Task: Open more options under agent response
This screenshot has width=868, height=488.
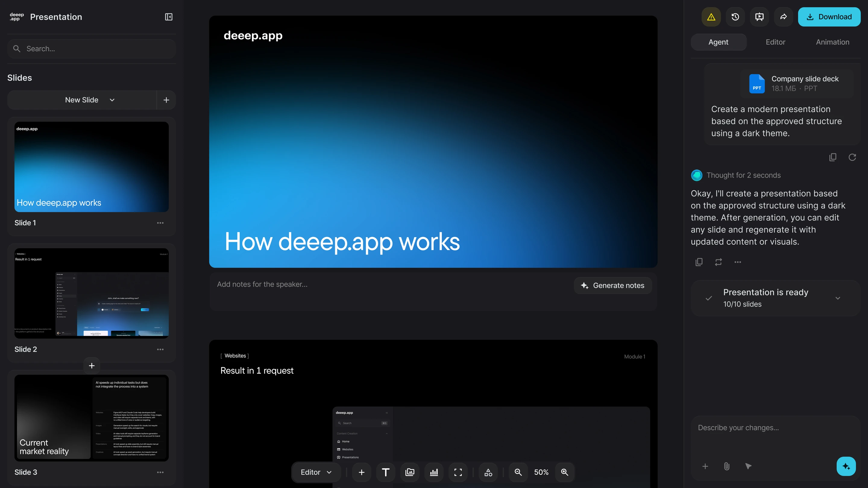Action: [x=737, y=262]
